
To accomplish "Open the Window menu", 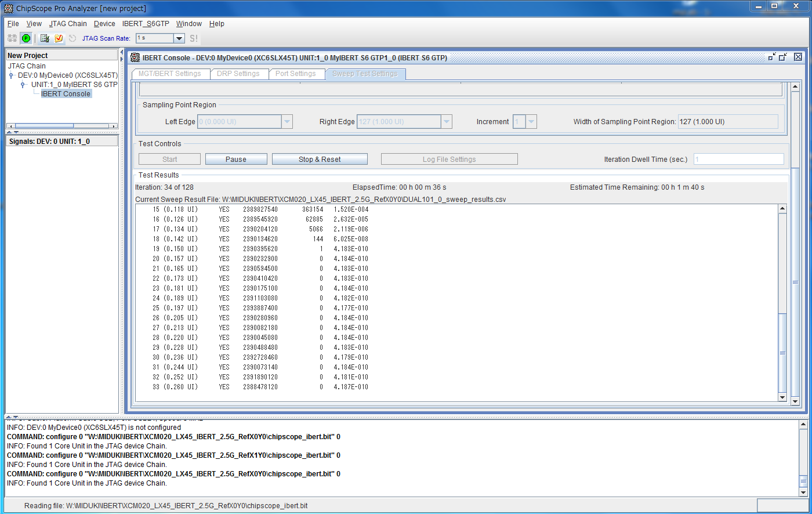I will [x=189, y=24].
